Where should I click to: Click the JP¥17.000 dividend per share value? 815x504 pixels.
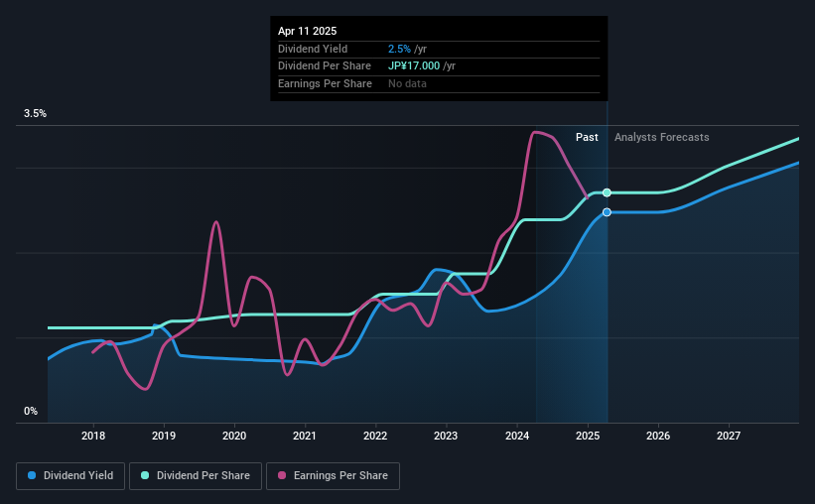tap(414, 66)
